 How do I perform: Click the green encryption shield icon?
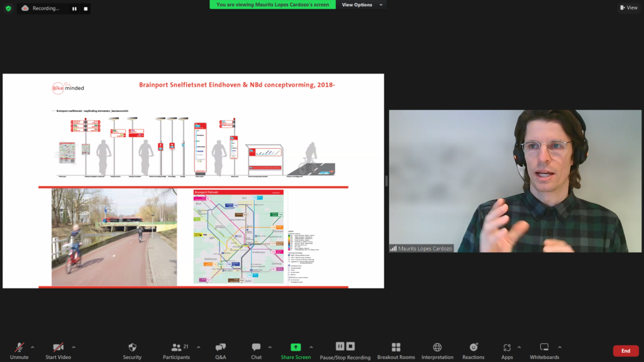8,8
